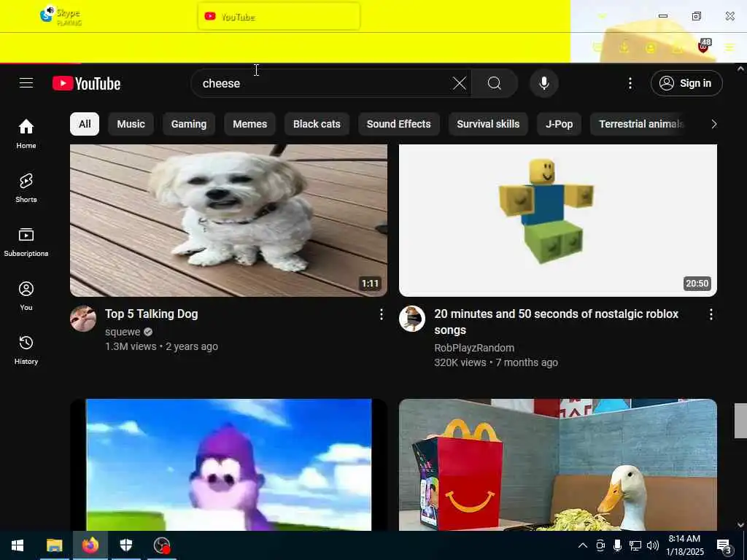This screenshot has height=560, width=747.
Task: Filter results by Gaming
Action: point(189,124)
